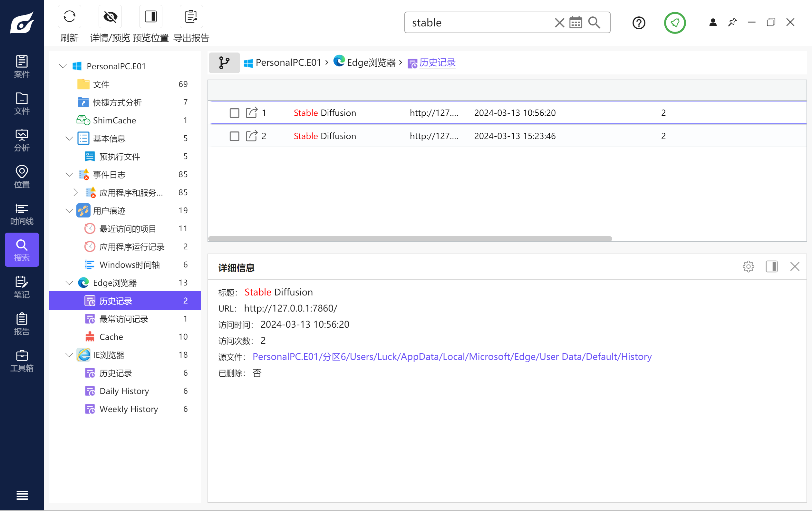Collapse the PersonalPC.E01 tree root
This screenshot has height=511, width=812.
(63, 66)
